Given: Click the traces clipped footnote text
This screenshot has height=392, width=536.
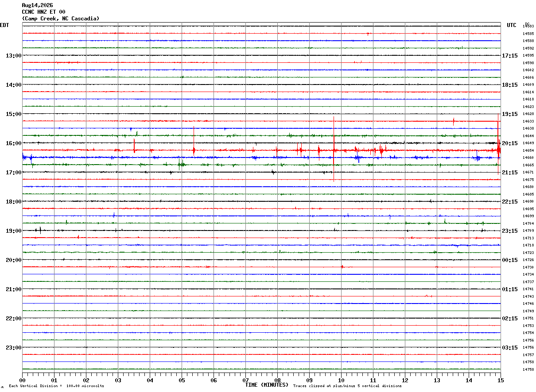Looking at the screenshot, I should click(347, 386).
